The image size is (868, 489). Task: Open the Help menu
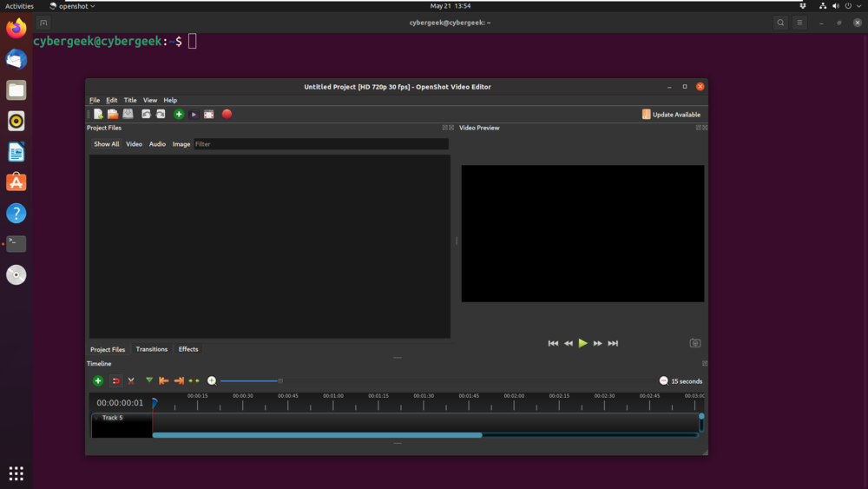coord(170,100)
